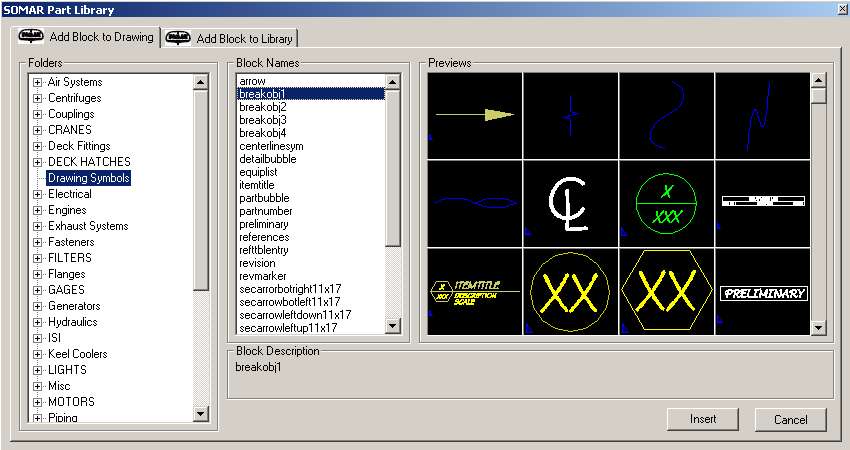Choose the breakobj1 block name

311,94
